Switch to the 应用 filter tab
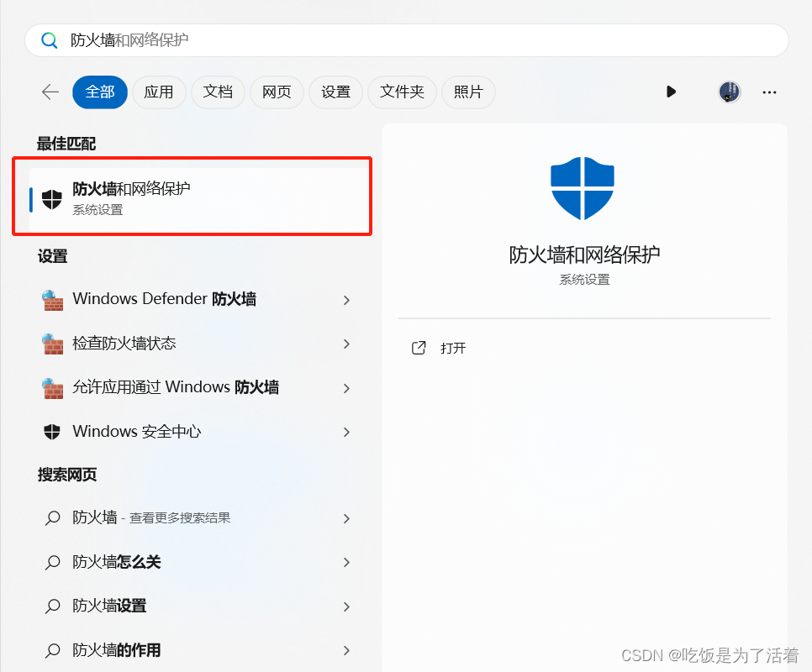 [159, 92]
